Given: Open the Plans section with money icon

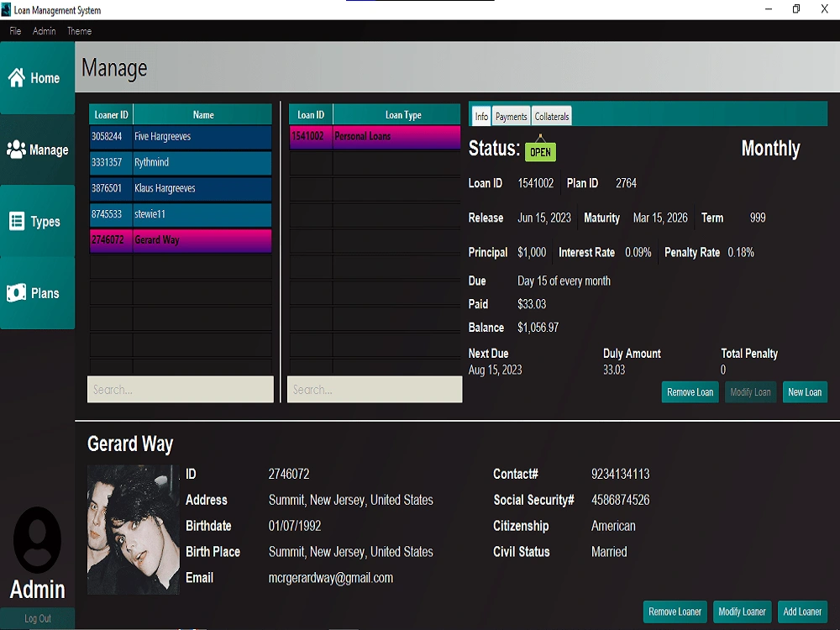Looking at the screenshot, I should point(37,293).
